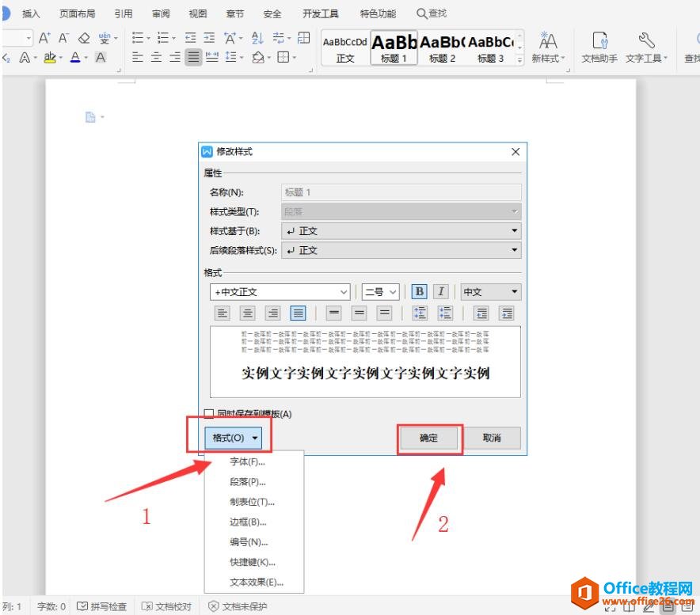The image size is (700, 615).
Task: Increase paragraph spacing in the dialog
Action: click(x=420, y=313)
